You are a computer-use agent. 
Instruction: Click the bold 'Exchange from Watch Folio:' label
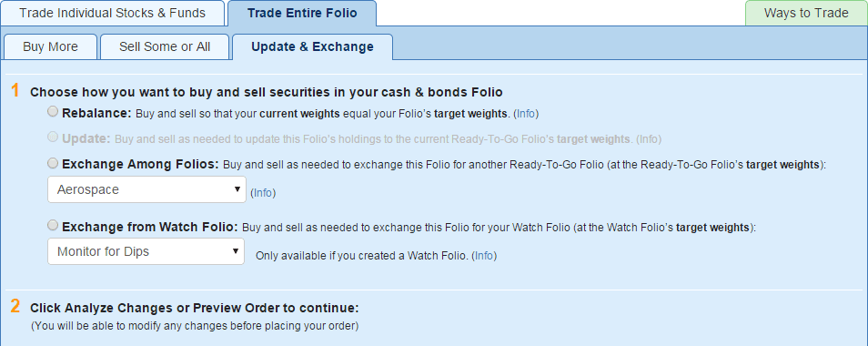pos(150,227)
